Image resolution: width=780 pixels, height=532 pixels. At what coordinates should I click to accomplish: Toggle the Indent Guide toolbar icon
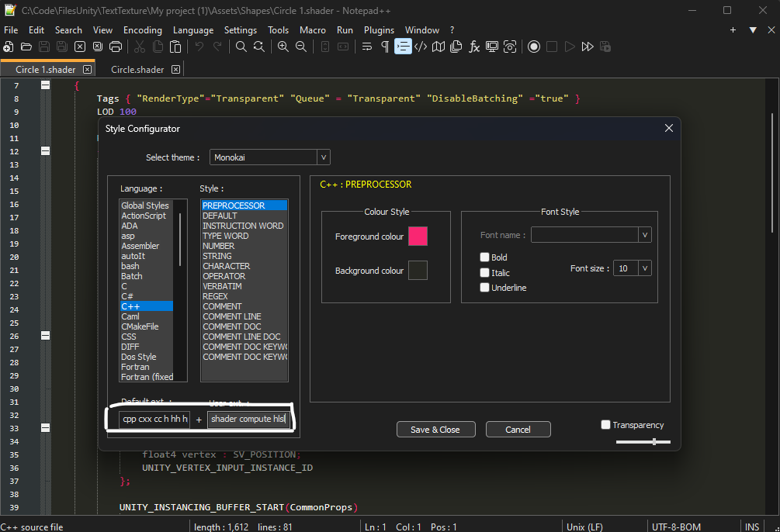coord(403,47)
